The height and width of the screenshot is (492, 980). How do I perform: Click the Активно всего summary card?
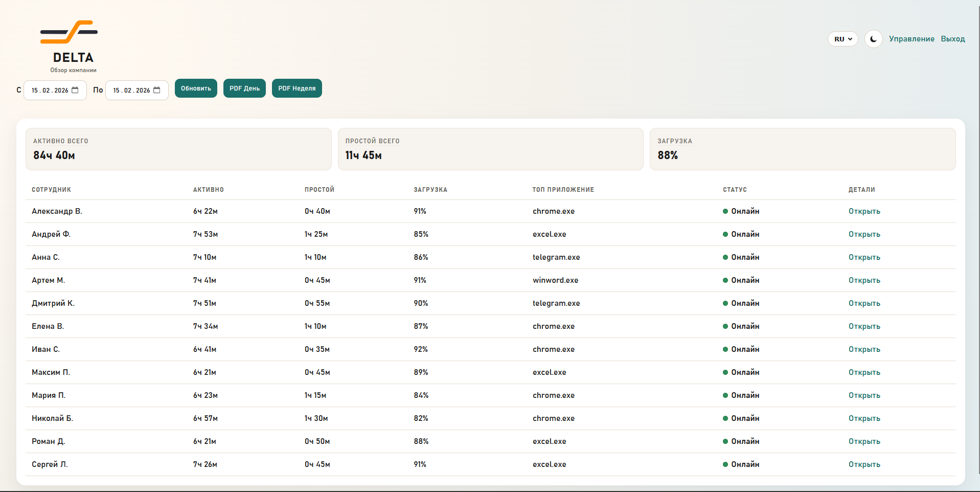click(178, 149)
